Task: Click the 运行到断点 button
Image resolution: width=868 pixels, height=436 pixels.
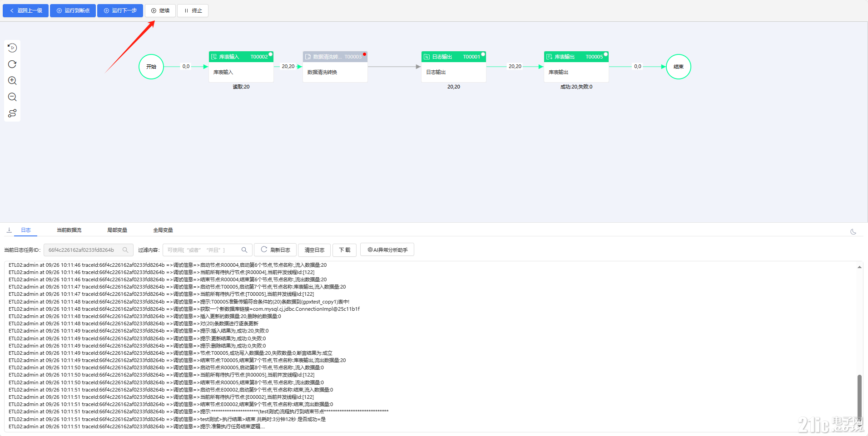Action: pyautogui.click(x=73, y=10)
